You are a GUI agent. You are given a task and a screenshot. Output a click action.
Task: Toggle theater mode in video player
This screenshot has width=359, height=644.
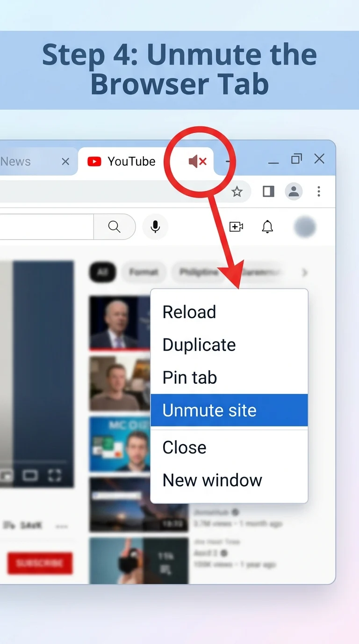point(30,476)
